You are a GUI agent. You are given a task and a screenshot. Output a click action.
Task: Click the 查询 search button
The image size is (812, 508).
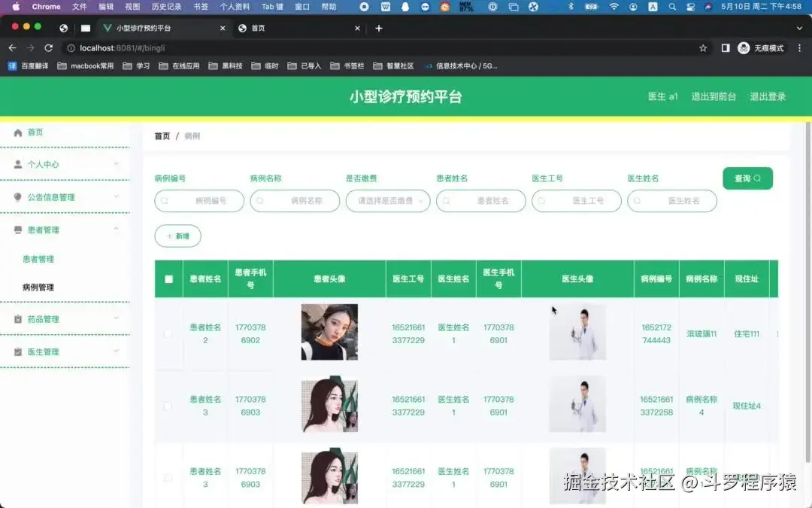click(748, 178)
